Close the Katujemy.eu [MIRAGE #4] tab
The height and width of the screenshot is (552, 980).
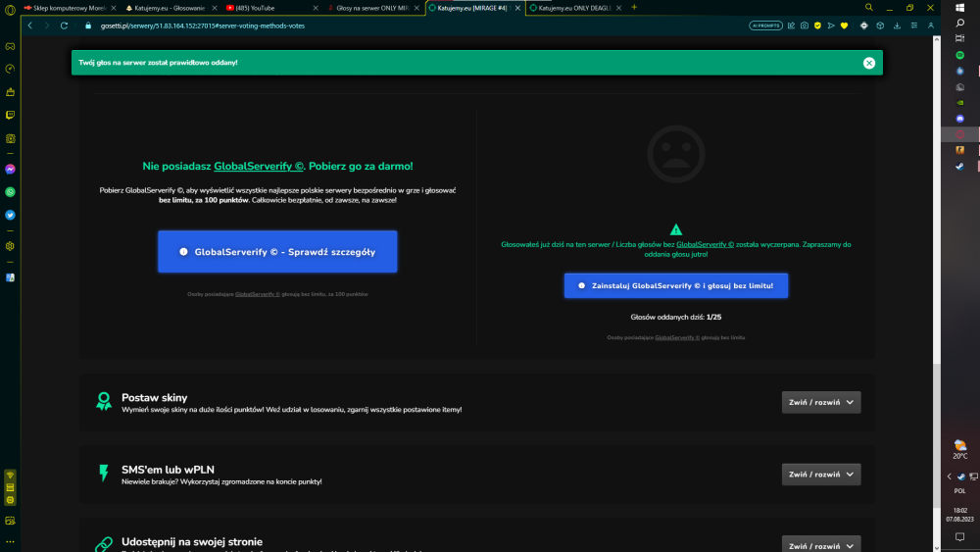point(517,8)
